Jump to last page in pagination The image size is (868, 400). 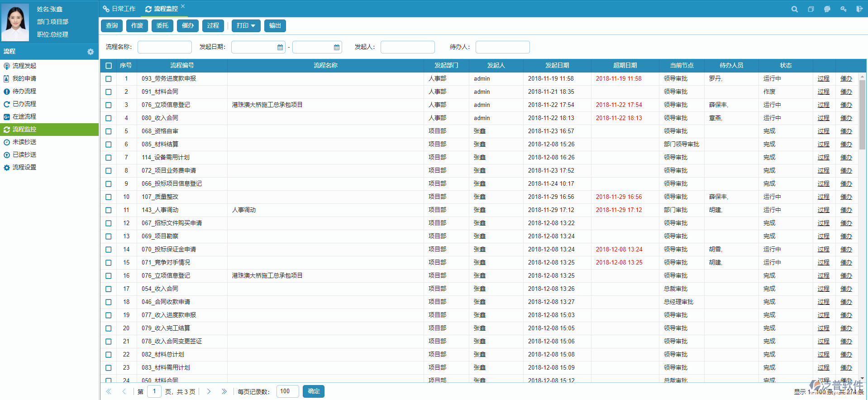click(x=224, y=391)
